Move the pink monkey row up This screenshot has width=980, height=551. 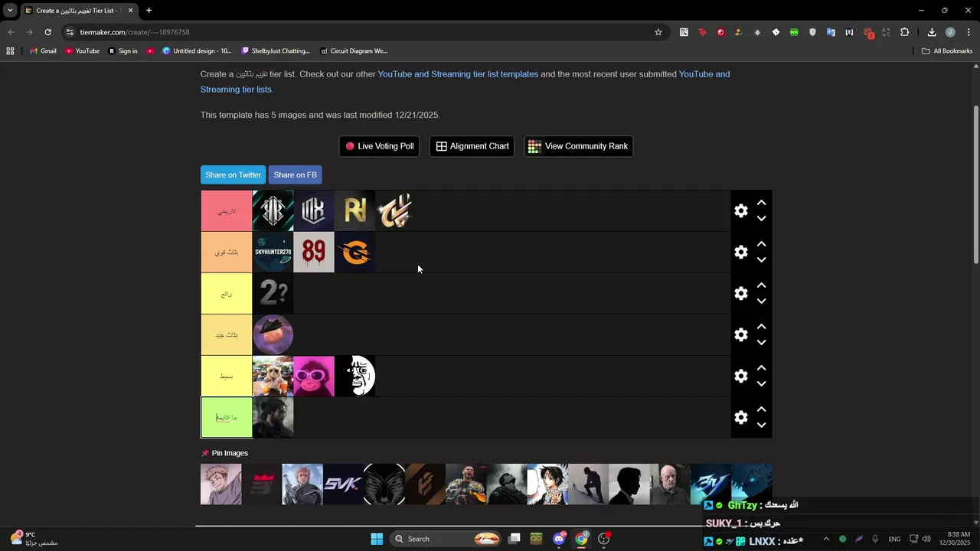click(761, 368)
